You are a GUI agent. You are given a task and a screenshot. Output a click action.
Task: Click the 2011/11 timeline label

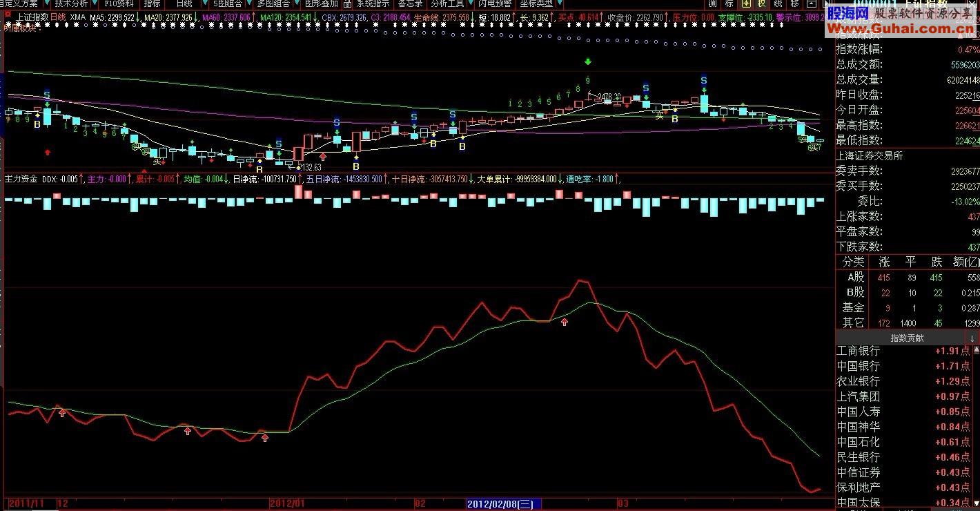pos(26,504)
